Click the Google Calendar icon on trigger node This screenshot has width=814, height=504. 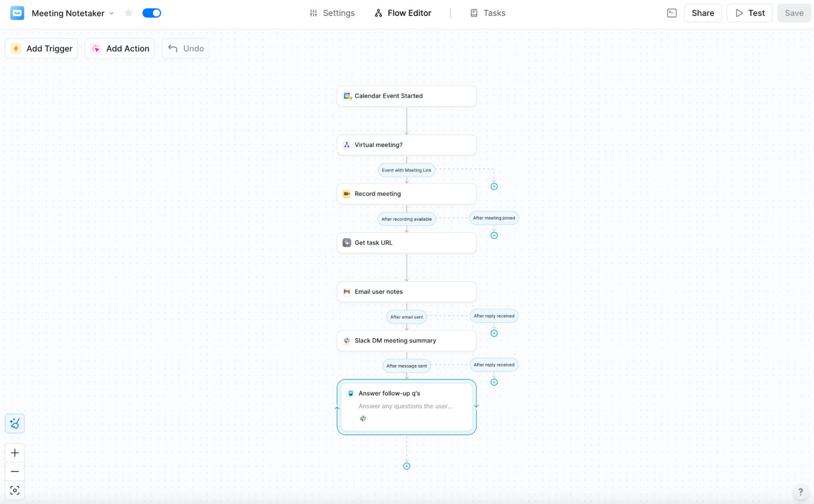click(x=347, y=96)
